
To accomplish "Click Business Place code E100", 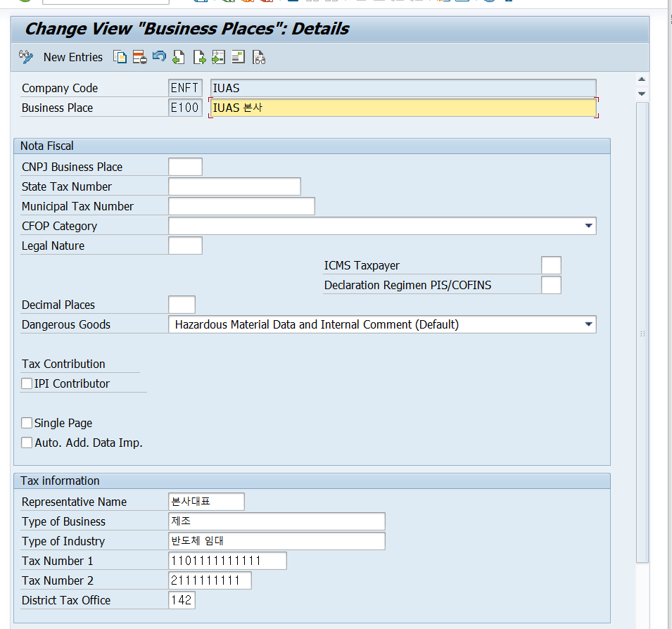I will (185, 108).
